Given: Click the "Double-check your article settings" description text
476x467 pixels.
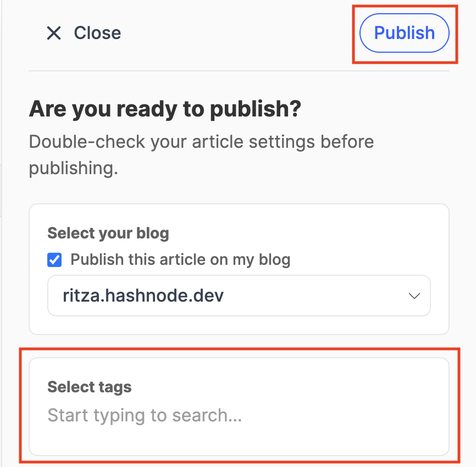Looking at the screenshot, I should 201,142.
